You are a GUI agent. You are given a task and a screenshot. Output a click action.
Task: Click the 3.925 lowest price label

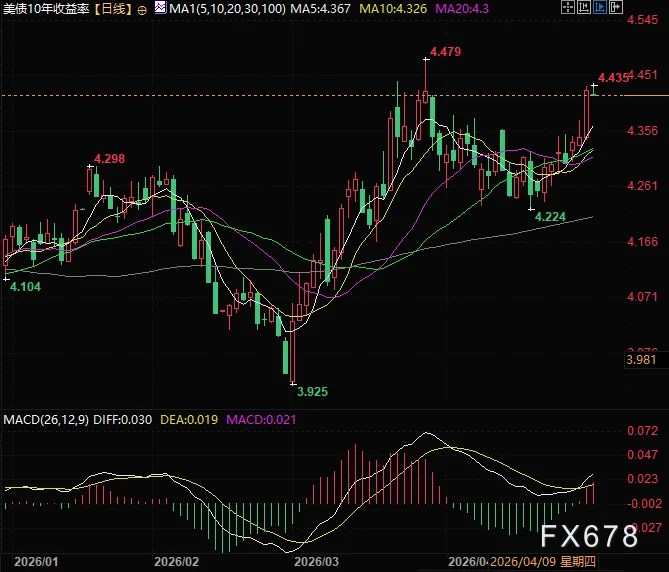click(x=312, y=392)
